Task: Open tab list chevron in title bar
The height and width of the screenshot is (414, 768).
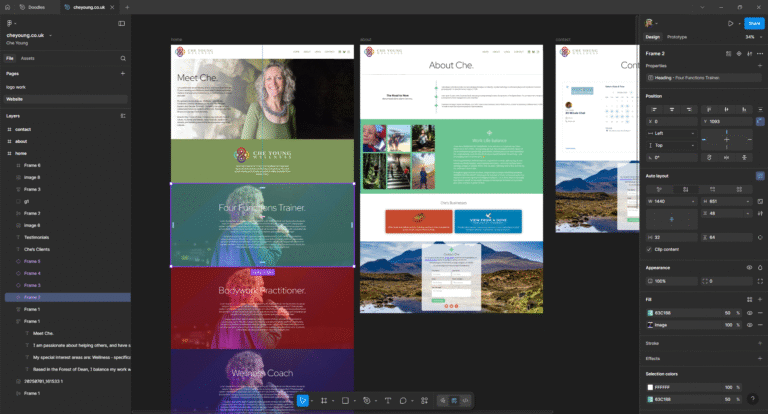Action: click(x=702, y=7)
